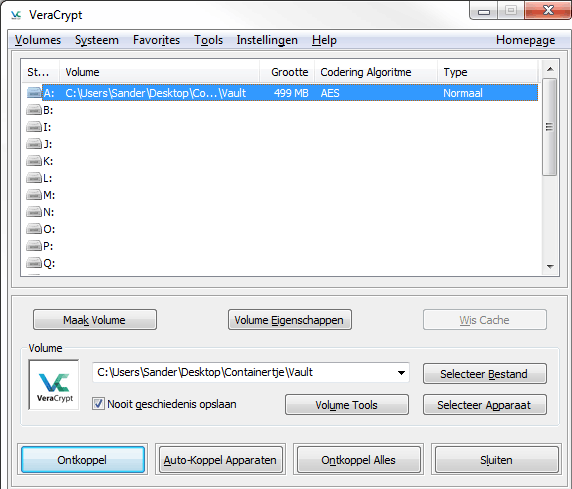Sort by the Grootte column header
Screen dimensions: 572x489
coord(287,72)
